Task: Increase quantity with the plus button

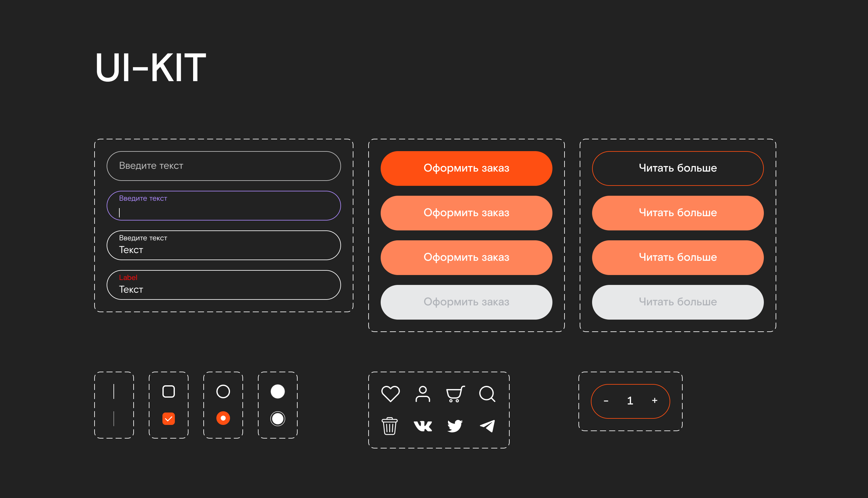Action: click(654, 400)
